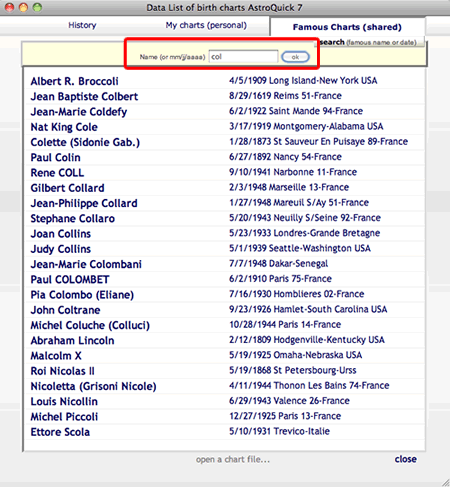Open Louis Nicollin chart
Viewport: 450px width, 487px height.
pos(64,402)
